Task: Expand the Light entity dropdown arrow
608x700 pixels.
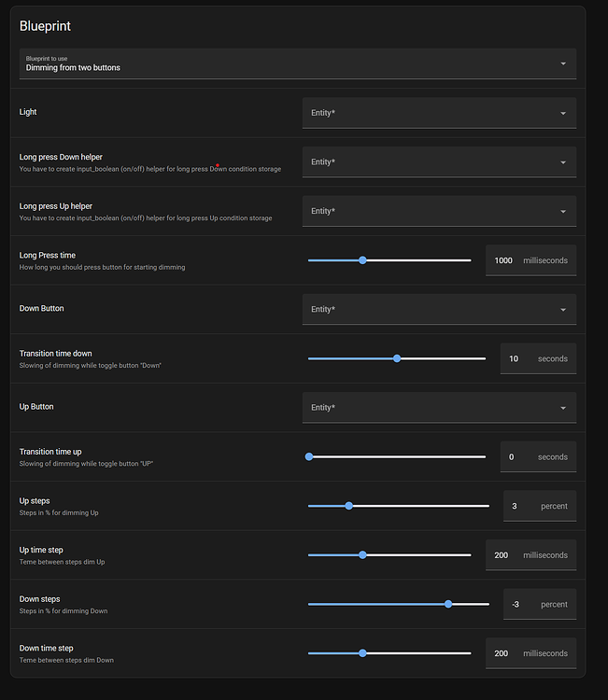Action: tap(563, 114)
